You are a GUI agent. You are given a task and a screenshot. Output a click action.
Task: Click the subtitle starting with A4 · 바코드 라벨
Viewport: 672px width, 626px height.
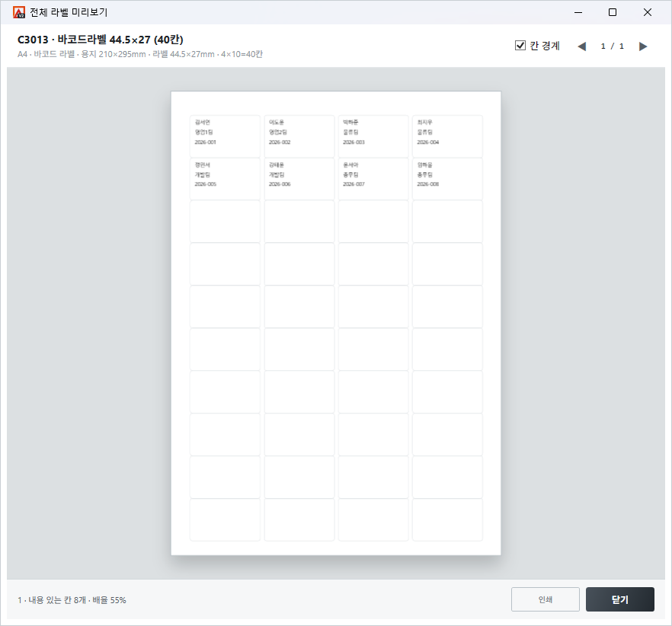(x=140, y=54)
